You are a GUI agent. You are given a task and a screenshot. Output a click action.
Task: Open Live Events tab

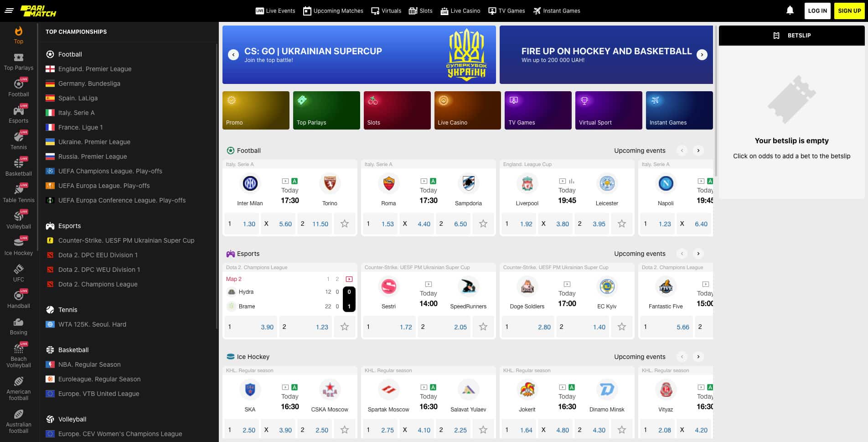click(275, 11)
